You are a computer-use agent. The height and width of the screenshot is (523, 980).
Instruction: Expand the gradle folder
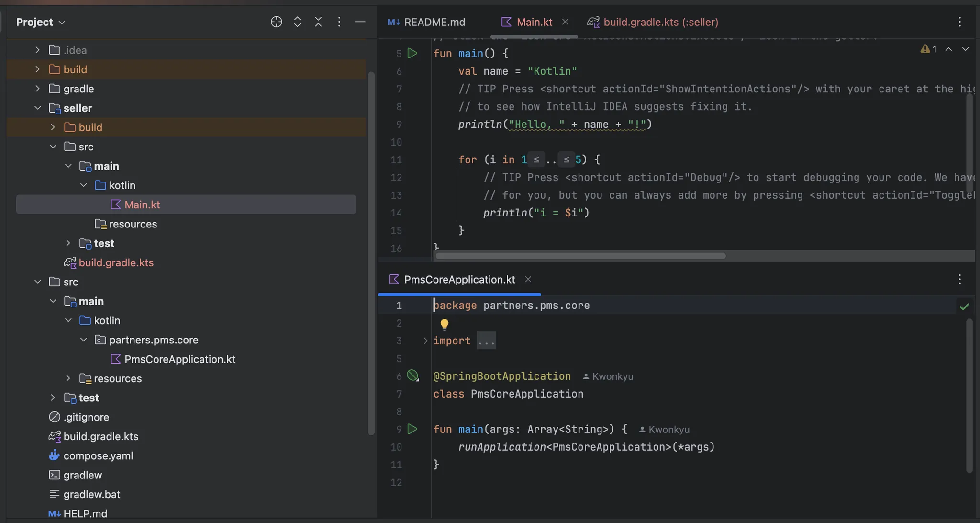pyautogui.click(x=37, y=89)
